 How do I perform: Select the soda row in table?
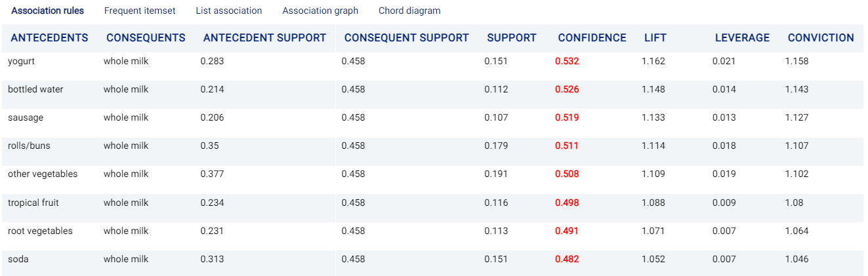(432, 260)
